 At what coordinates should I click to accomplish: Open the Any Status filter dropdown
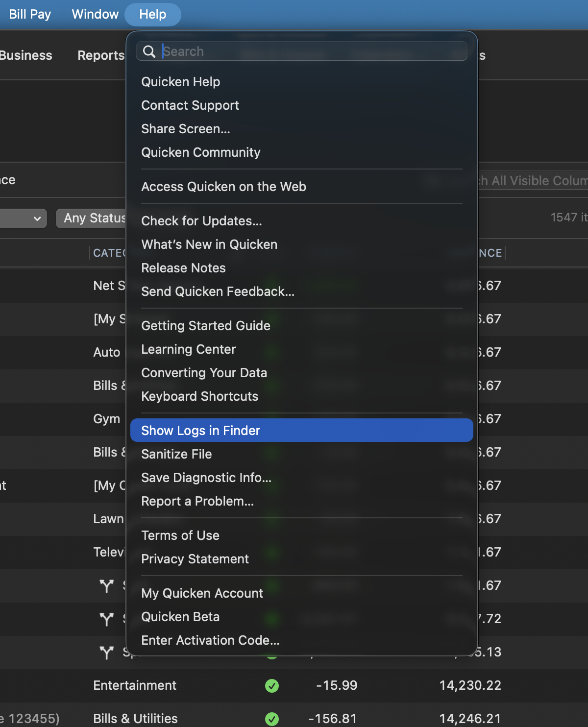tap(91, 218)
